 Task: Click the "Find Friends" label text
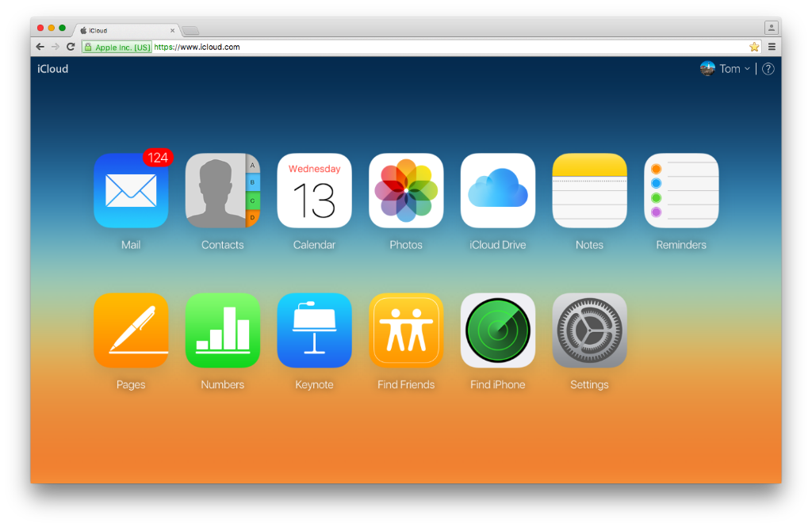tap(406, 384)
